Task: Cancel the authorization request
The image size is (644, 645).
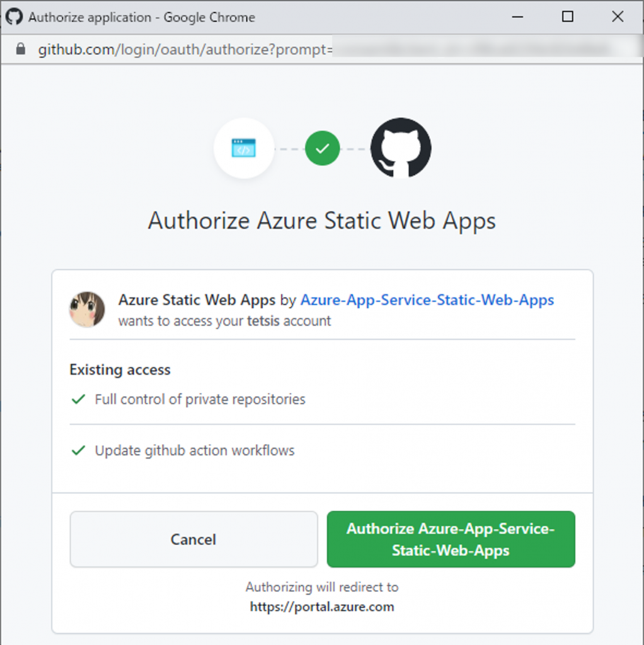Action: point(193,539)
